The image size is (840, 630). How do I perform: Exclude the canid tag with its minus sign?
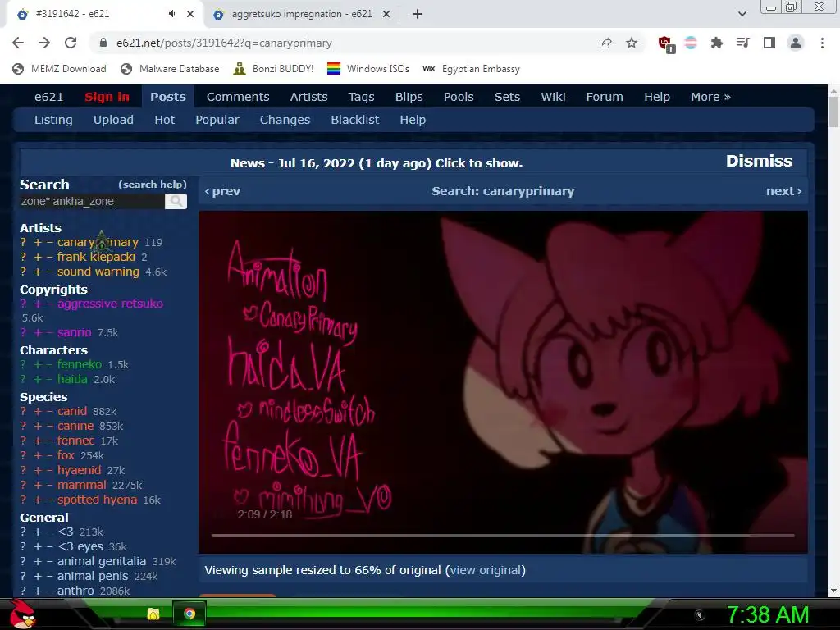[50, 412]
